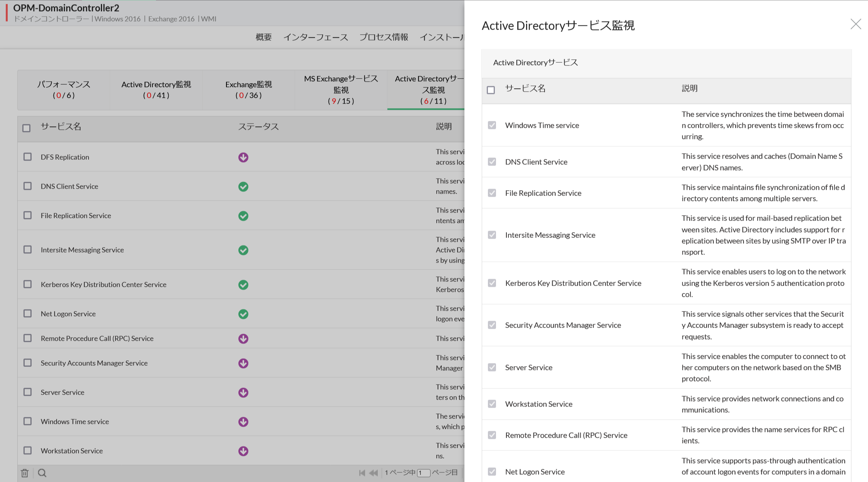This screenshot has width=868, height=482.
Task: Toggle select-all checkbox in the side panel header
Action: click(x=491, y=90)
